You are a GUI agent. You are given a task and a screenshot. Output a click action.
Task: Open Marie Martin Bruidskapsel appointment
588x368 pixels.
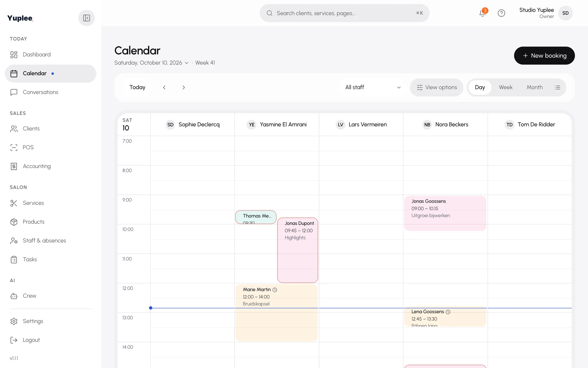pyautogui.click(x=276, y=313)
